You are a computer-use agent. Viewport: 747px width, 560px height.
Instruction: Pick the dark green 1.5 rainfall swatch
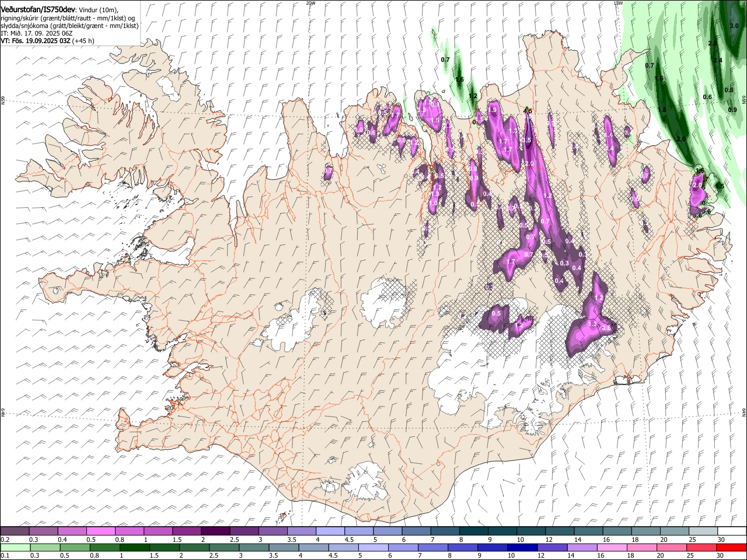[164, 548]
